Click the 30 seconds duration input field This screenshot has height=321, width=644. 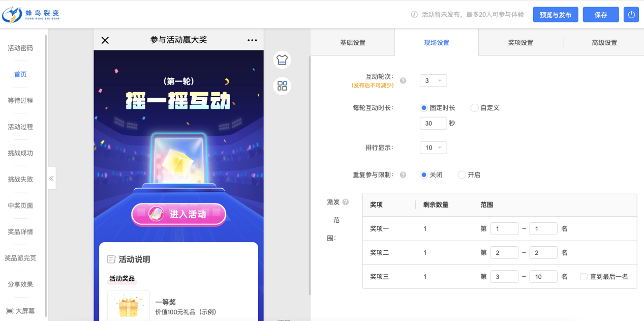point(433,123)
